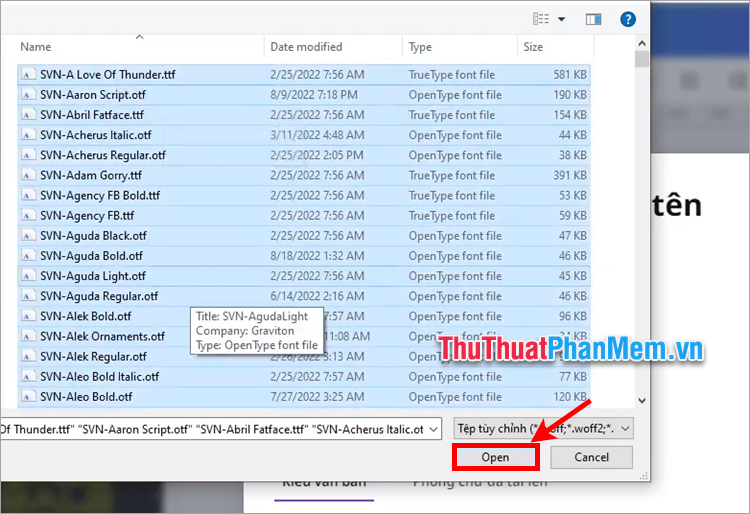
Task: Click font icon of SVN-Acherus Regular.otf
Action: pos(28,155)
